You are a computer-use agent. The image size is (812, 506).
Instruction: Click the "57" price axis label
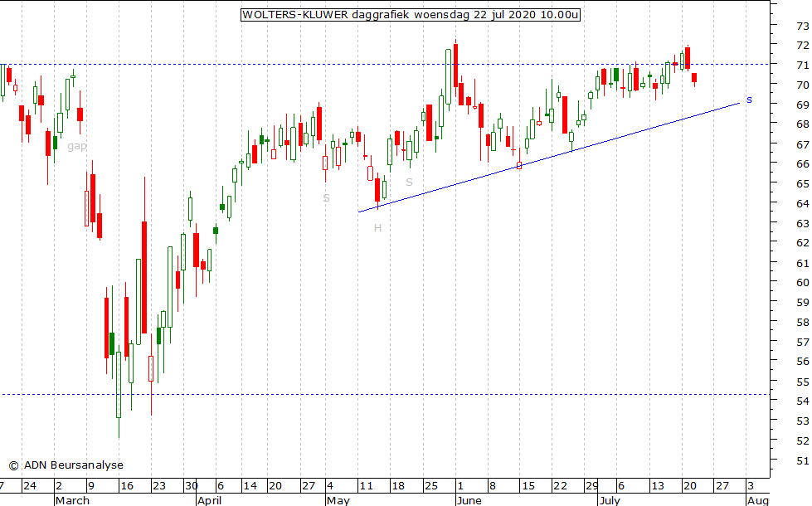tap(803, 343)
